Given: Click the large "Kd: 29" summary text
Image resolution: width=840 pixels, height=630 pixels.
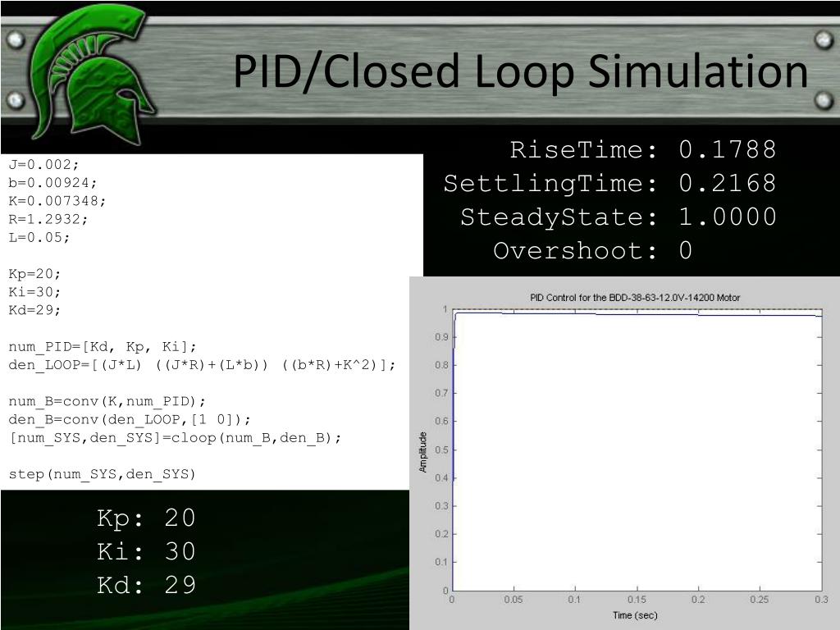Looking at the screenshot, I should coord(146,586).
